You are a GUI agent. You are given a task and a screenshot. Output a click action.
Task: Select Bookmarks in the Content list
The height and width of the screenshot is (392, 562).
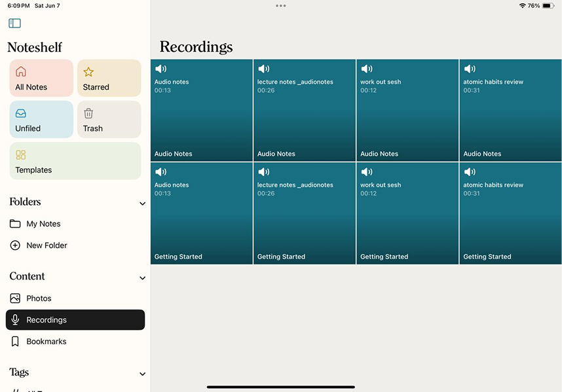point(46,342)
